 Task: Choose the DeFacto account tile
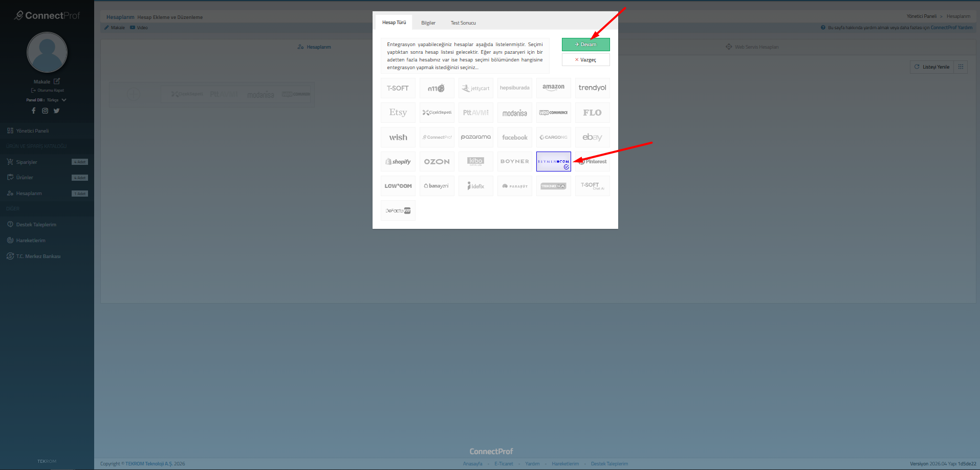[398, 211]
